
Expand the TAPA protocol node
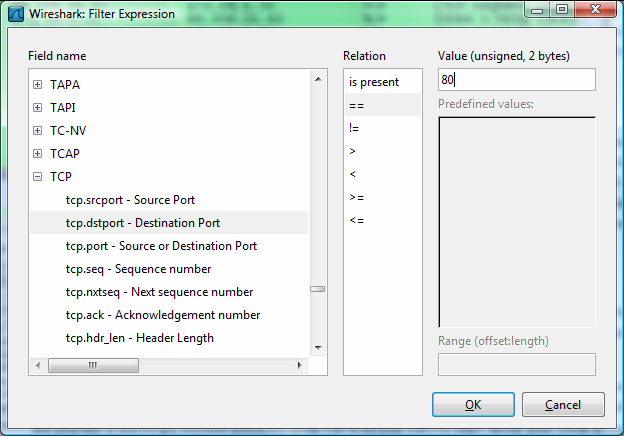(x=37, y=85)
